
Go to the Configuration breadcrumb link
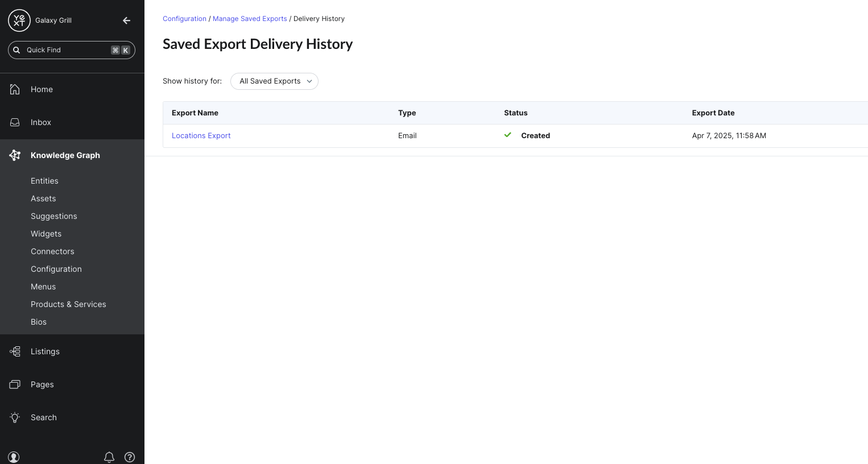[184, 19]
